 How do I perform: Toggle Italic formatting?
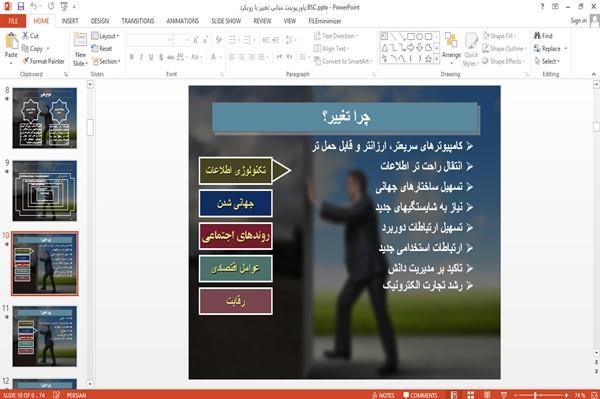pos(141,57)
